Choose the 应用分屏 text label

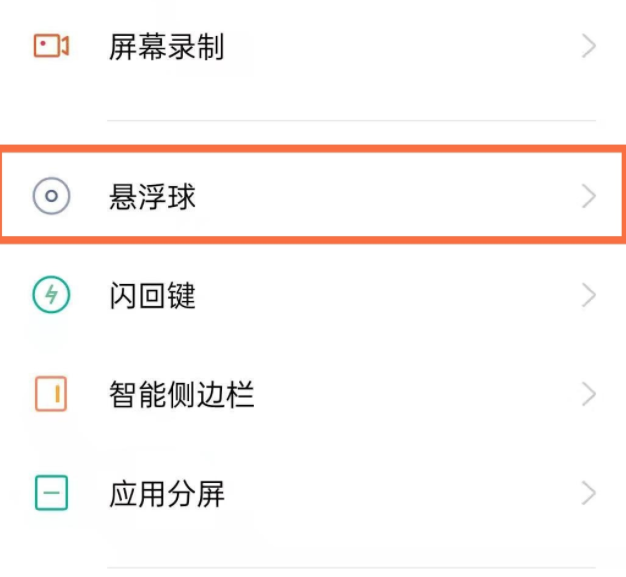pos(166,493)
